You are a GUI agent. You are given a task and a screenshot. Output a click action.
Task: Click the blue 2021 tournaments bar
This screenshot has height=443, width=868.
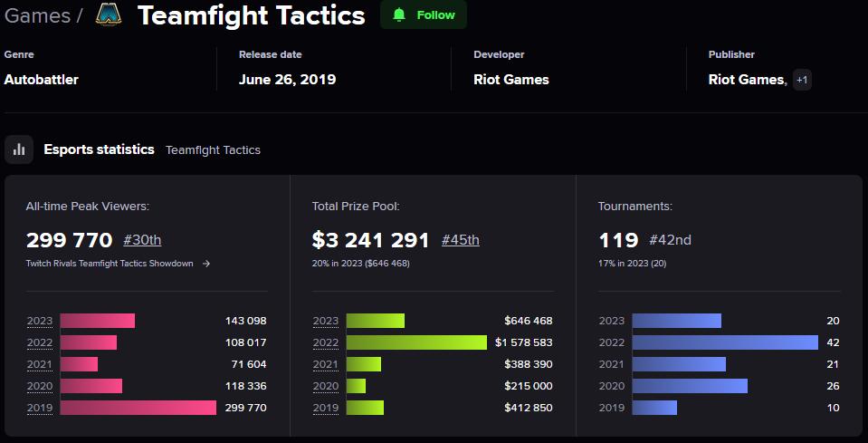pos(679,364)
